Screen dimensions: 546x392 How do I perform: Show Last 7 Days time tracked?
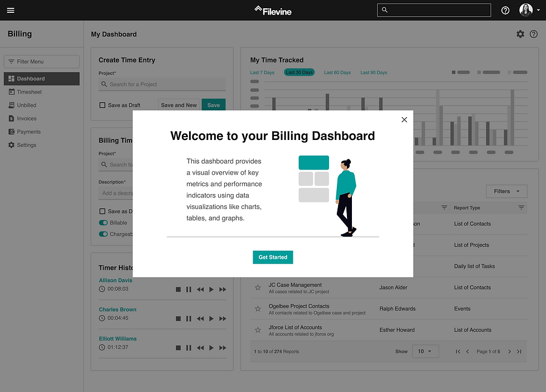point(262,72)
